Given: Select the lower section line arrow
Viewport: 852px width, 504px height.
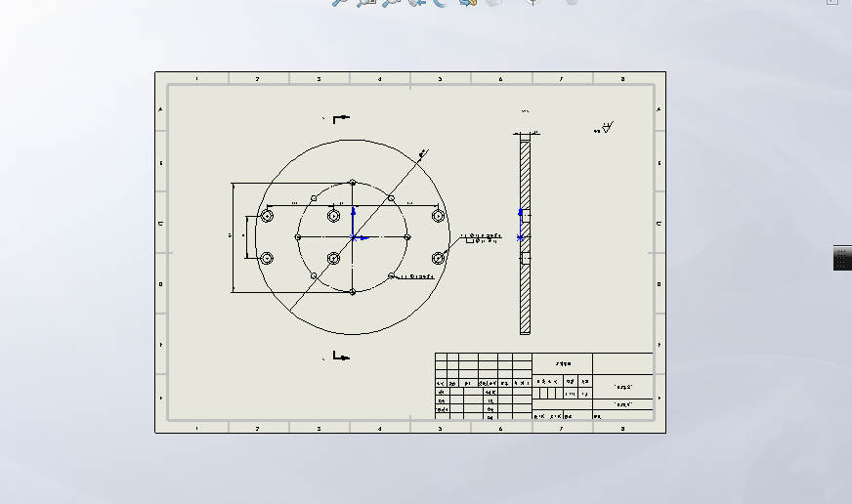Looking at the screenshot, I should (341, 356).
